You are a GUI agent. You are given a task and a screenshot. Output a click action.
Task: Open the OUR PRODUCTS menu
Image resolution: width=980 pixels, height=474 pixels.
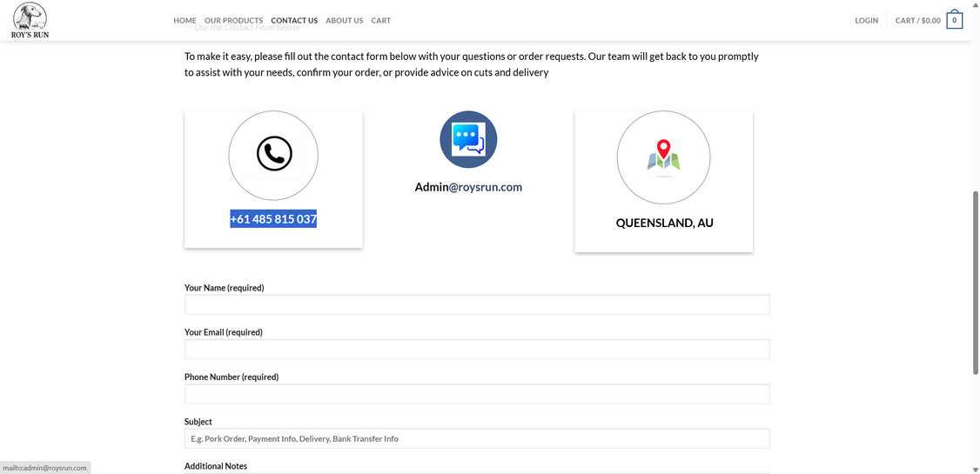pyautogui.click(x=234, y=21)
